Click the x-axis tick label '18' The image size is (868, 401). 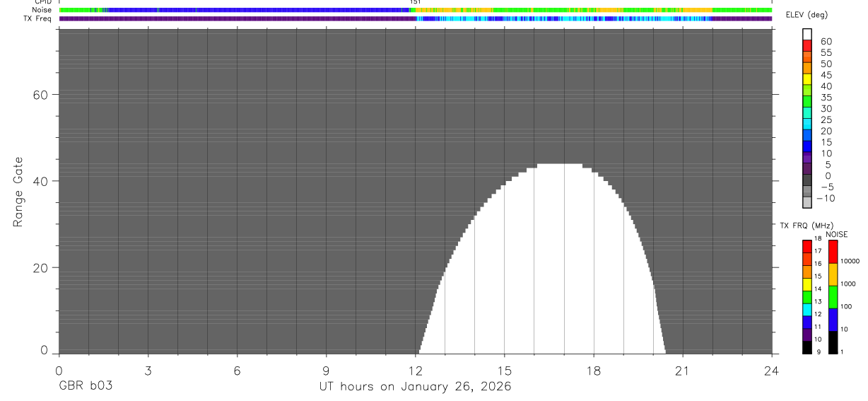(x=593, y=370)
